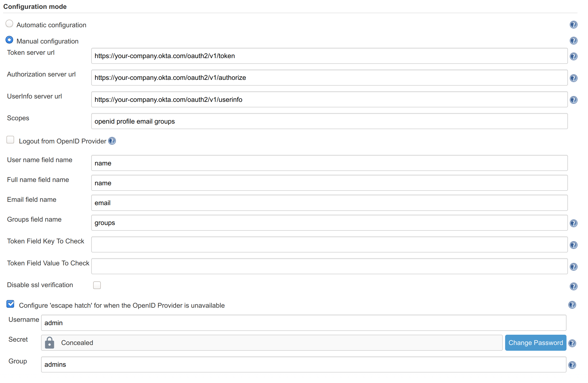
Task: Select Manual configuration radio button
Action: (x=9, y=40)
